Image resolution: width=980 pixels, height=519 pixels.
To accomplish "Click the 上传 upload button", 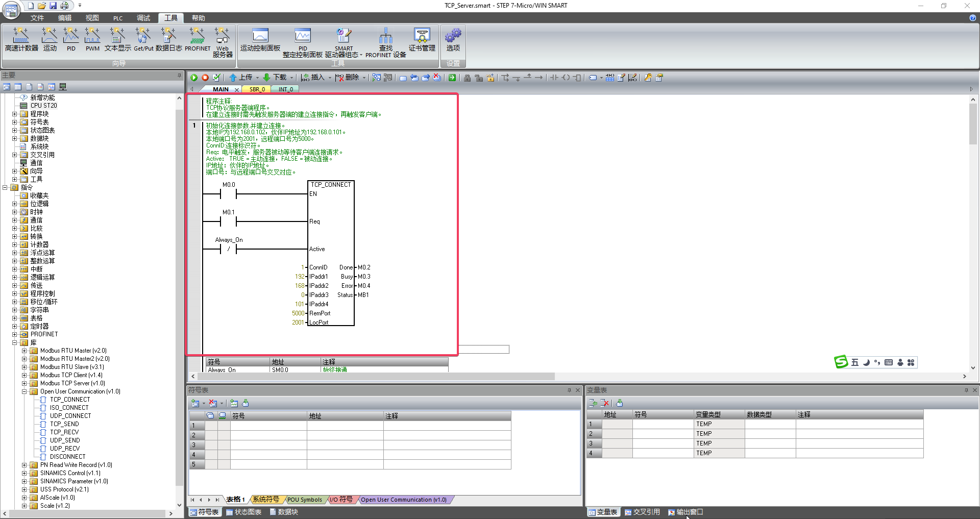I will pos(240,78).
